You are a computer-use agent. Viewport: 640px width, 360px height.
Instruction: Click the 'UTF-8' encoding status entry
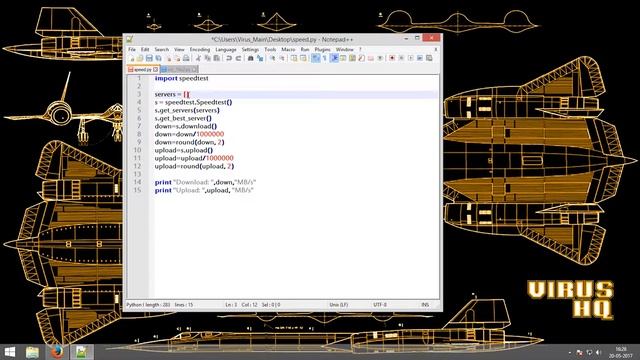pyautogui.click(x=380, y=305)
